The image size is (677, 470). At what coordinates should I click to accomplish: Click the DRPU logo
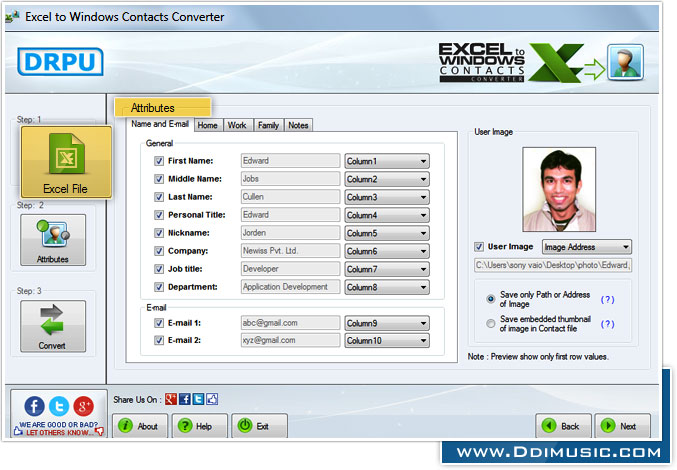point(60,62)
